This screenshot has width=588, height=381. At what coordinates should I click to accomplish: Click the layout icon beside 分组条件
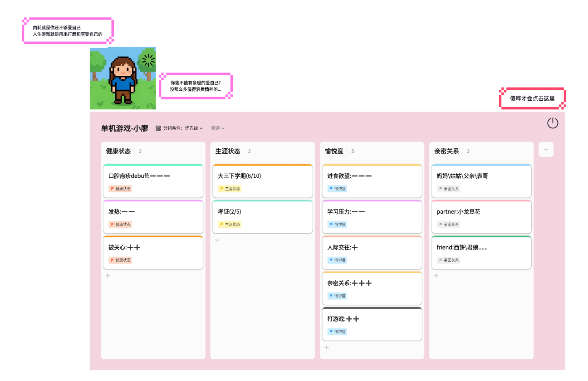[158, 128]
